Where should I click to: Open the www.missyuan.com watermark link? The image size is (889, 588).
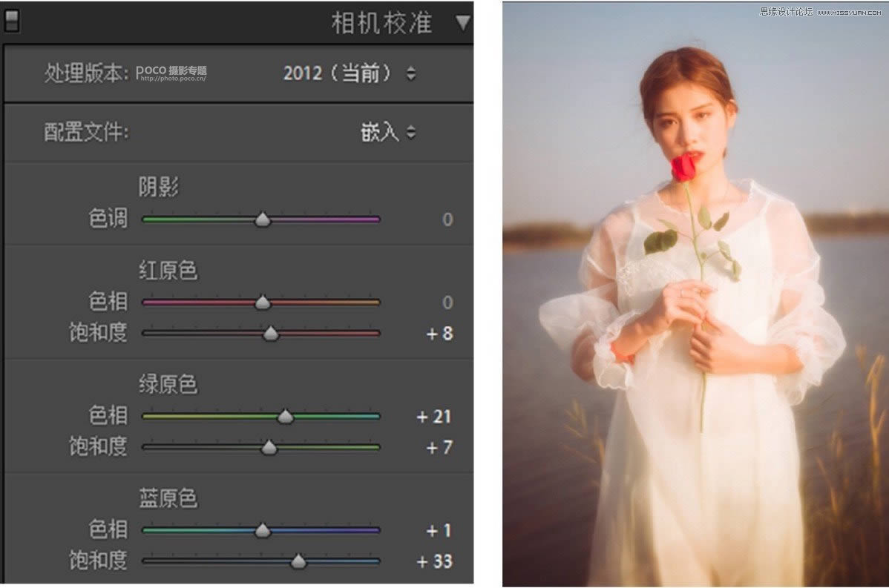coord(849,13)
